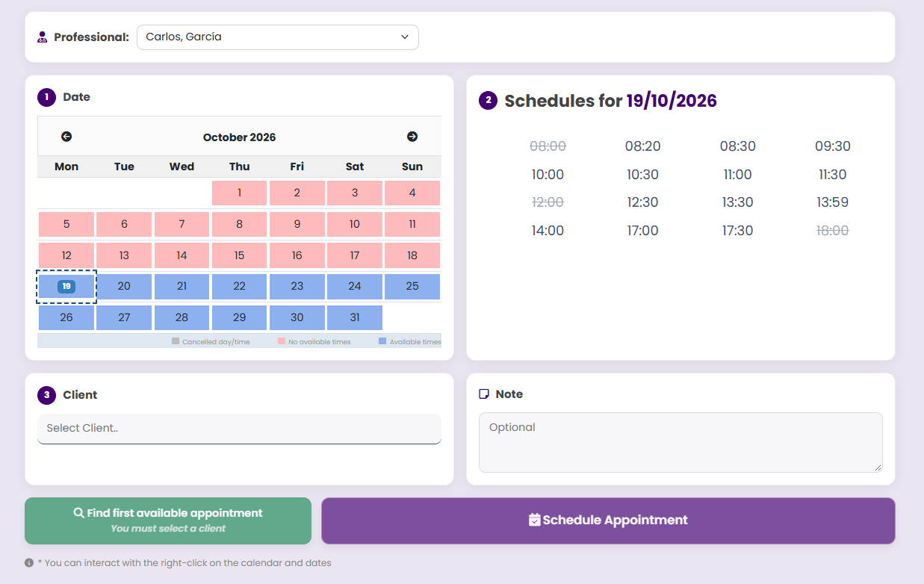
Task: Select the 13:59 time slot
Action: (833, 202)
